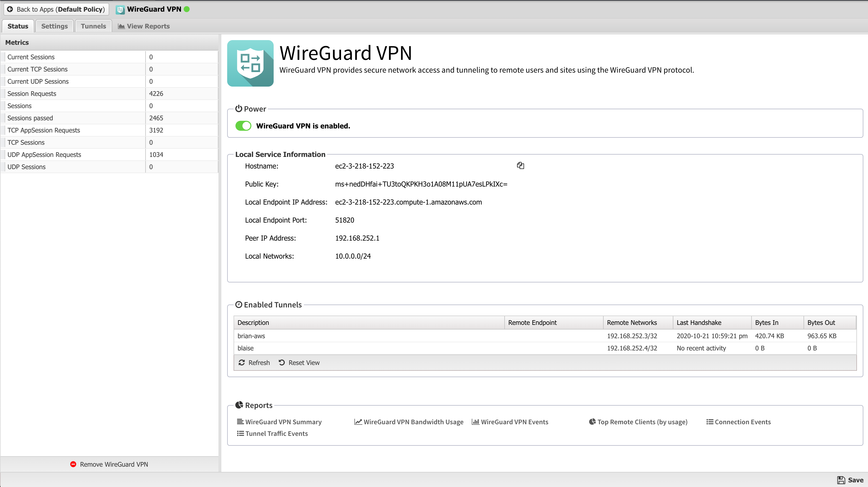The height and width of the screenshot is (487, 868).
Task: Sort tunnels by Remote Networks column header
Action: [x=638, y=323]
